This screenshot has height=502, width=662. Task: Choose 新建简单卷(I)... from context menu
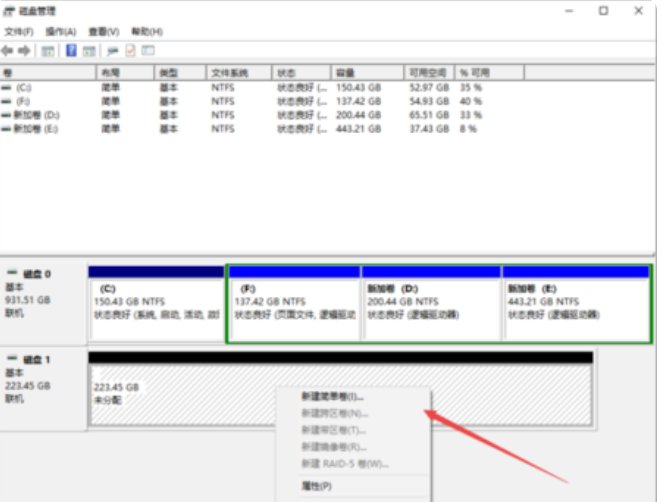(332, 396)
